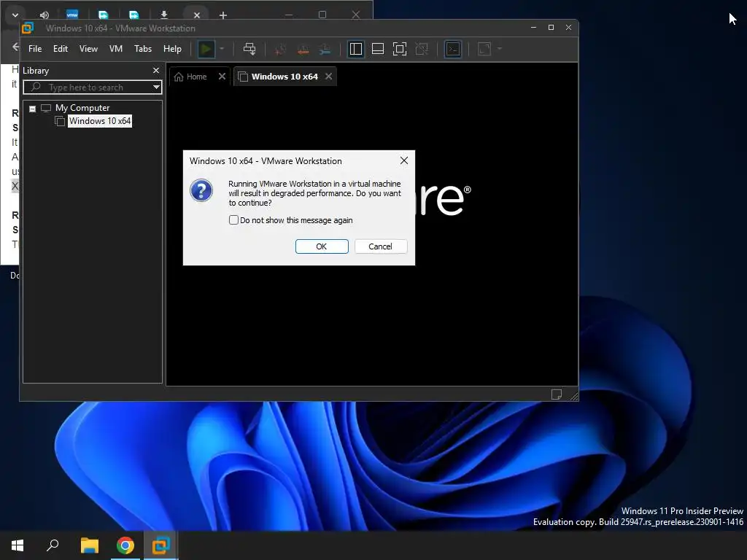Open the stretch options dropdown arrow

(x=499, y=49)
